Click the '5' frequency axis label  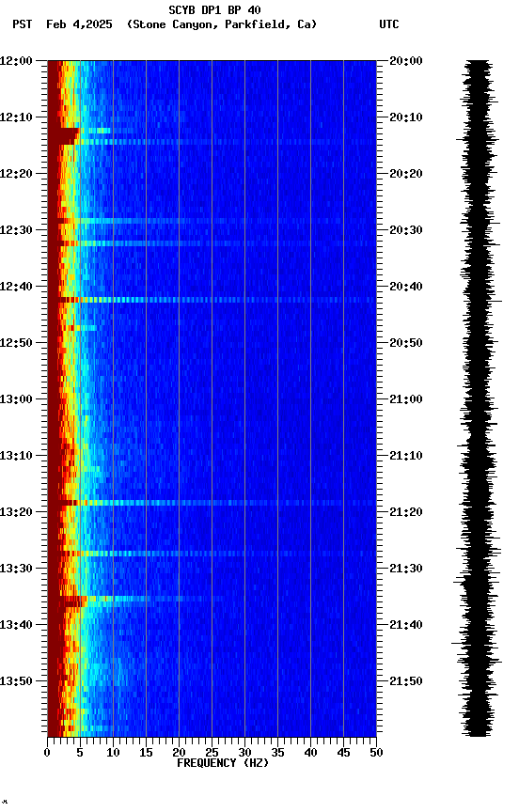(80, 753)
